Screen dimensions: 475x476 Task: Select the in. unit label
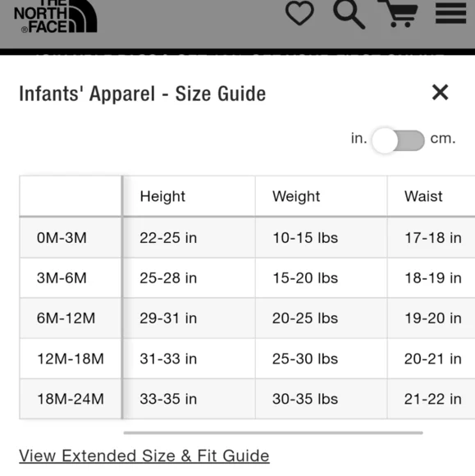click(359, 138)
